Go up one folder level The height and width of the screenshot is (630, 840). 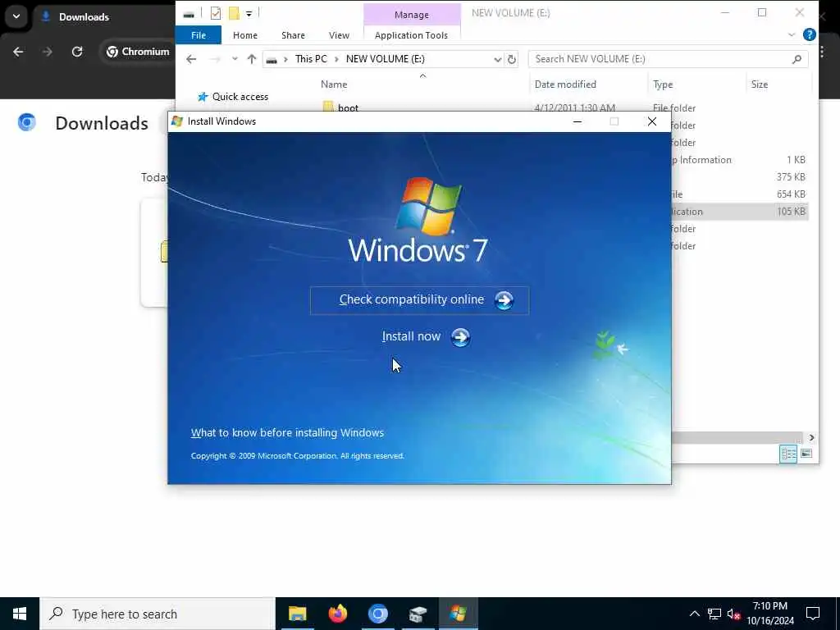coord(251,59)
